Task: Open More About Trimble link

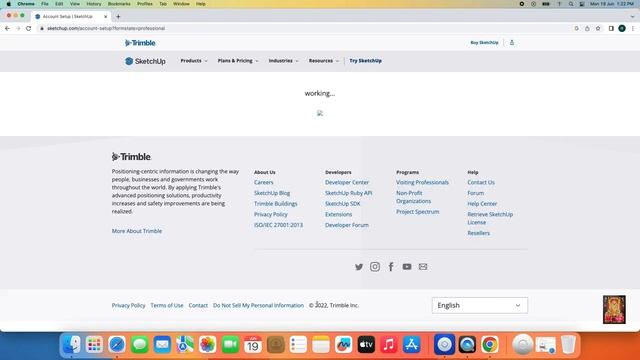Action: pos(137,231)
